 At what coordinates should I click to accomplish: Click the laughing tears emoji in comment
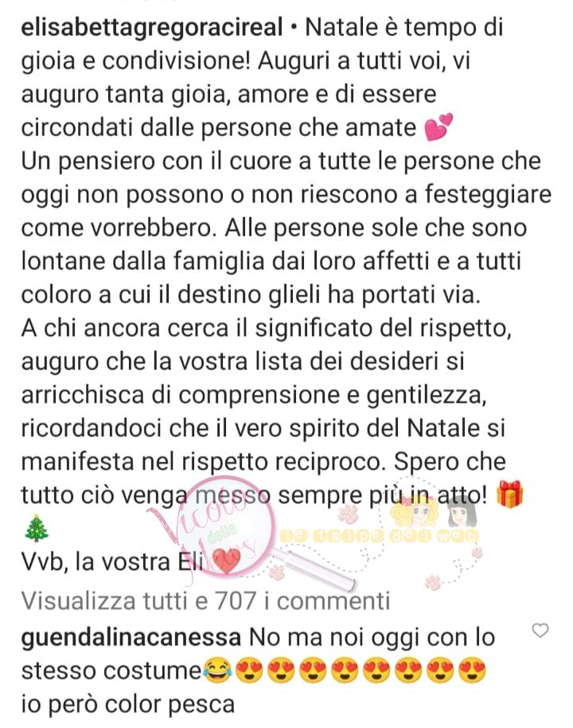pos(218,671)
